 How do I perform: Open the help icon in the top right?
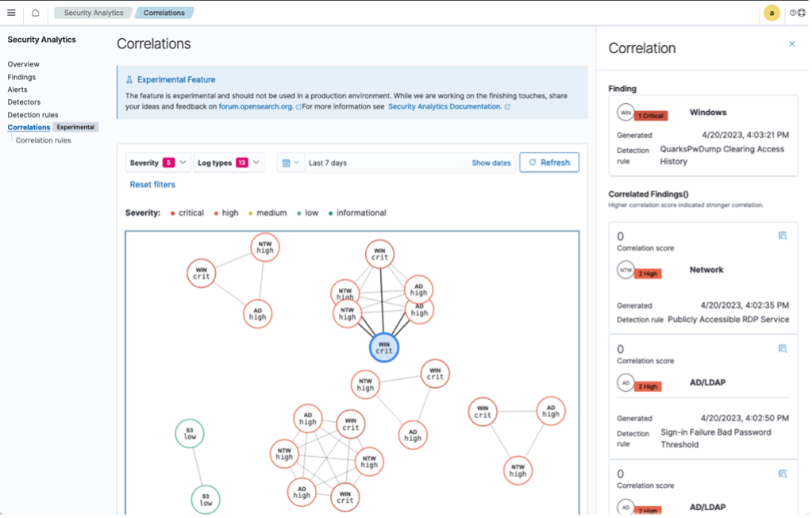click(x=793, y=13)
